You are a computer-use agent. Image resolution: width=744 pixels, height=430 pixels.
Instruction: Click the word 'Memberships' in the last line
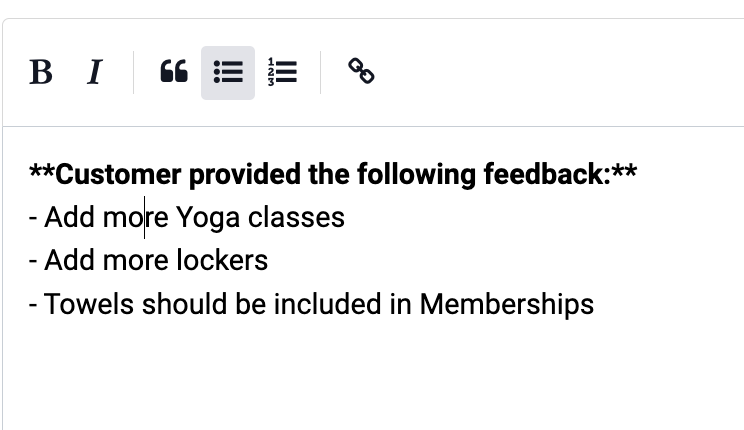(507, 304)
